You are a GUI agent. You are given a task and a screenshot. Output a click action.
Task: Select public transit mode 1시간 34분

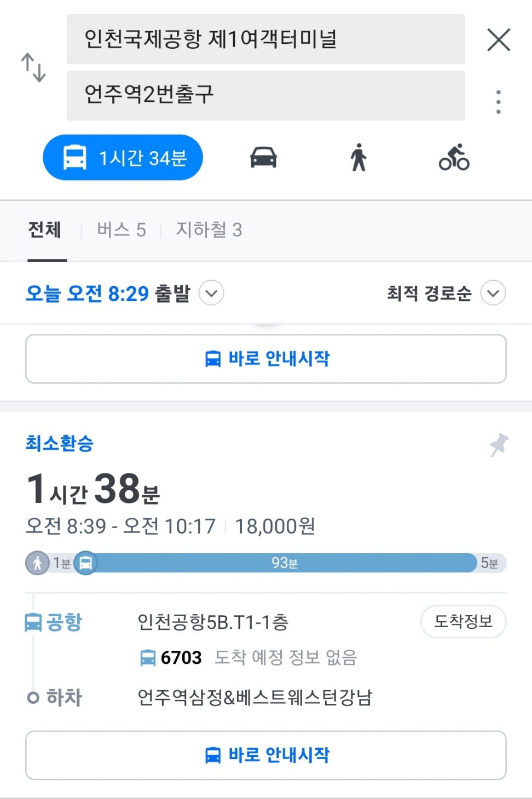[x=123, y=158]
